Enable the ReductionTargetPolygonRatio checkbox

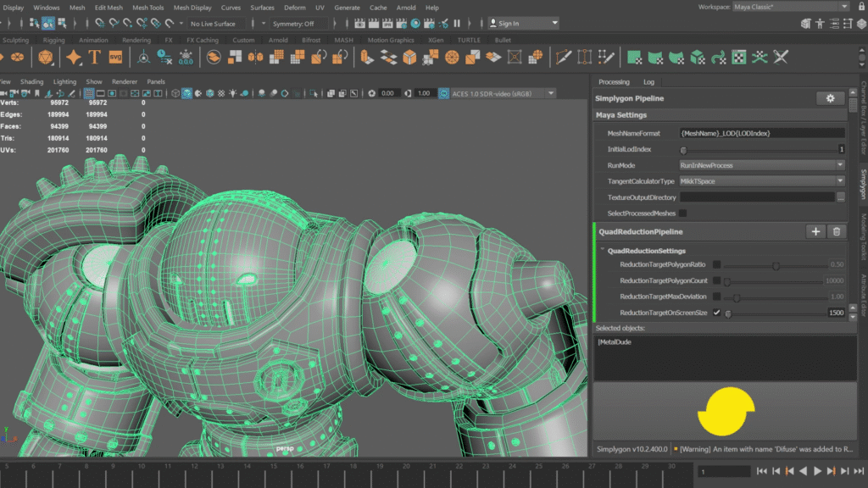coord(717,264)
